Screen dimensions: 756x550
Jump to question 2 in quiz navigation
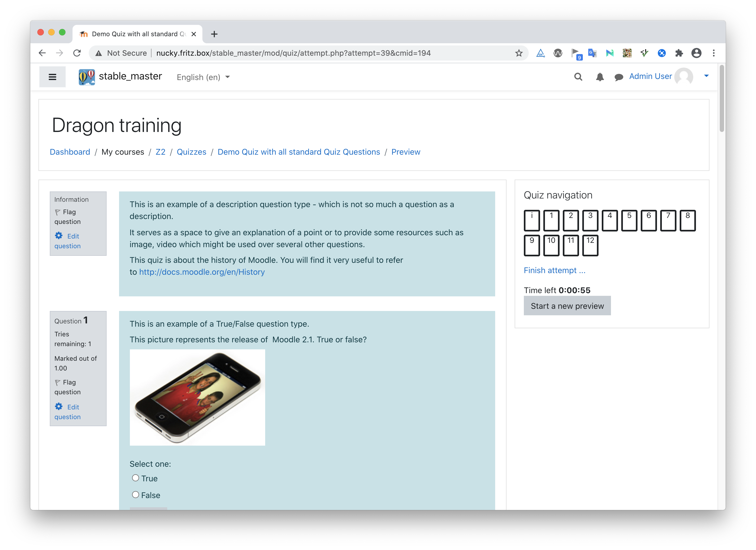point(571,220)
